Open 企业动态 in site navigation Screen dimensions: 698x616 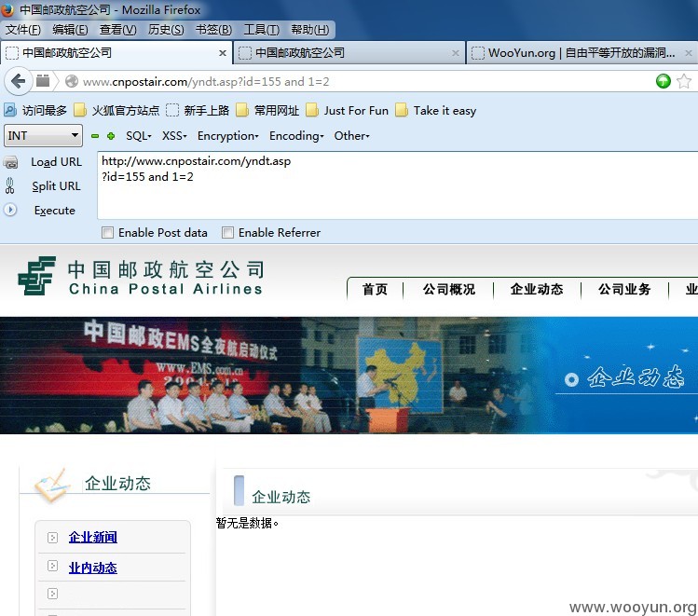coord(537,289)
